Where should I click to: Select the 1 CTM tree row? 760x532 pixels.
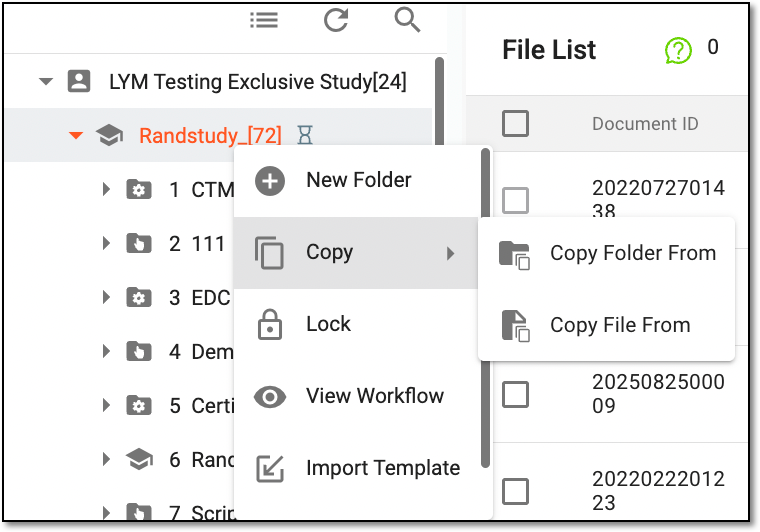(x=201, y=189)
